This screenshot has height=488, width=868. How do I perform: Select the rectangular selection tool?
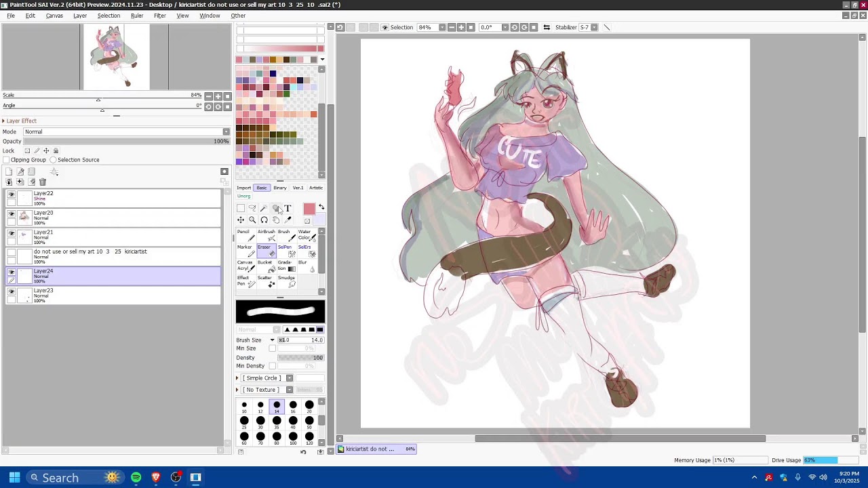coord(241,208)
